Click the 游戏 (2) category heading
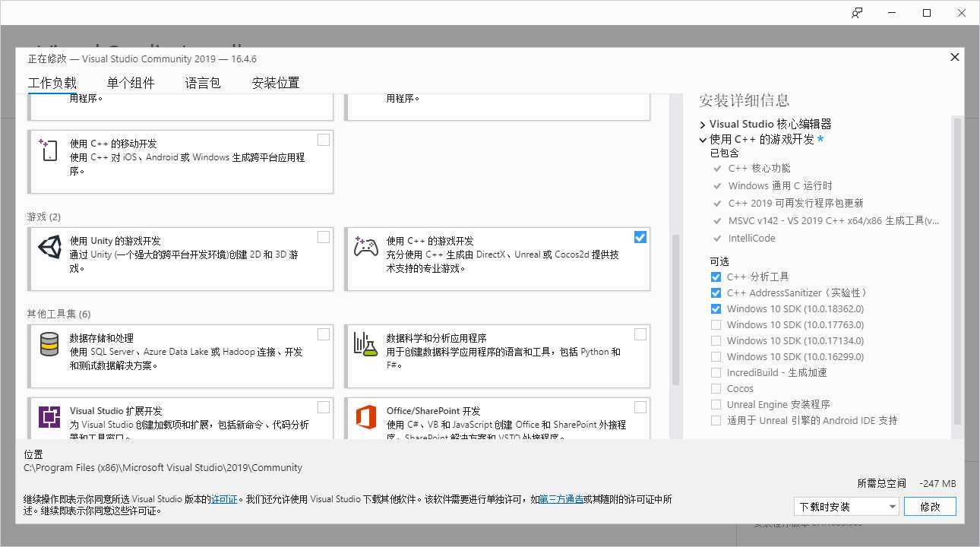The height and width of the screenshot is (547, 980). point(44,217)
